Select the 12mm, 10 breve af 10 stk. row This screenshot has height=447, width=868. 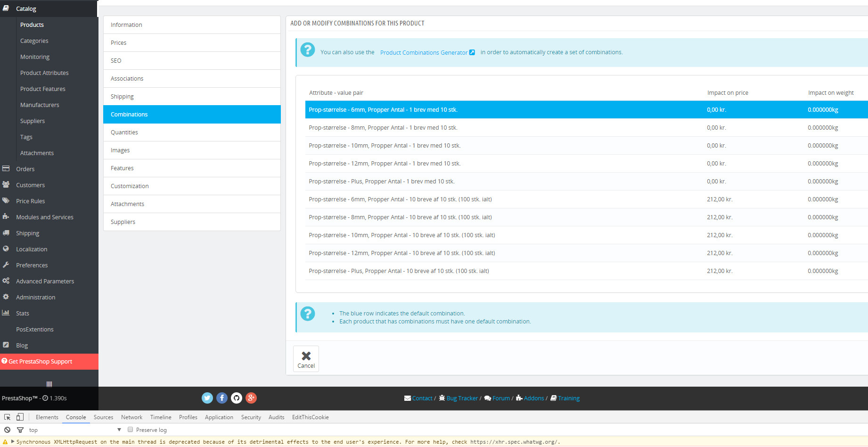pyautogui.click(x=586, y=253)
